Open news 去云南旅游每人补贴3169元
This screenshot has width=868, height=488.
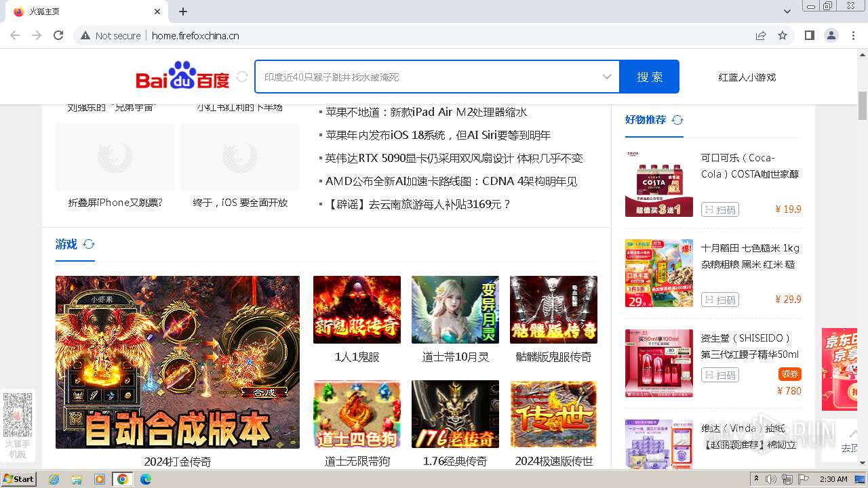[418, 204]
